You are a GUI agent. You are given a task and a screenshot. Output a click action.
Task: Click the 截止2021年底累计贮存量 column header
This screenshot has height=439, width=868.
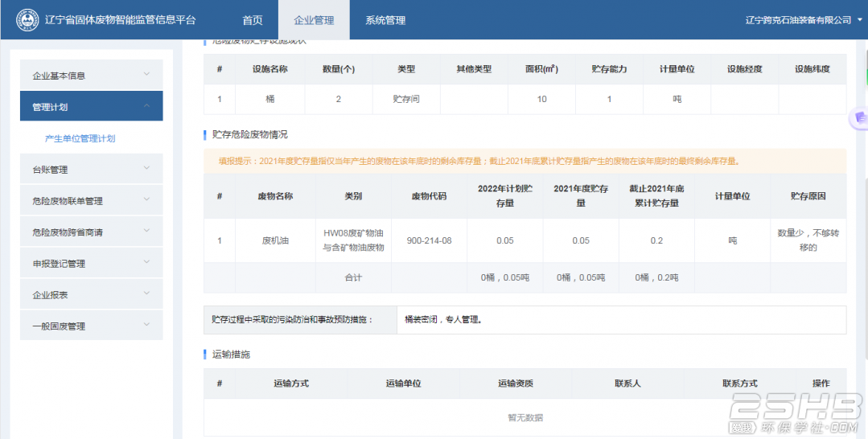(656, 196)
